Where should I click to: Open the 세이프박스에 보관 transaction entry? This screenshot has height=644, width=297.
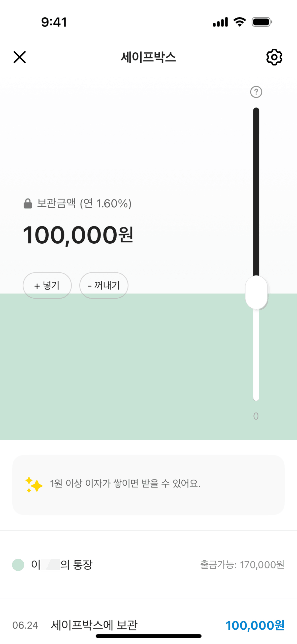(94, 625)
